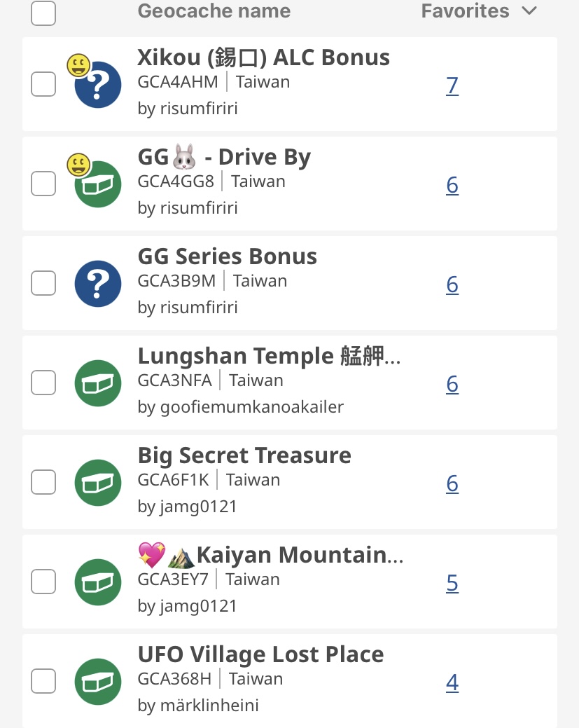The width and height of the screenshot is (579, 728).
Task: Click green cache icon for Lungshan Temple
Action: point(98,383)
